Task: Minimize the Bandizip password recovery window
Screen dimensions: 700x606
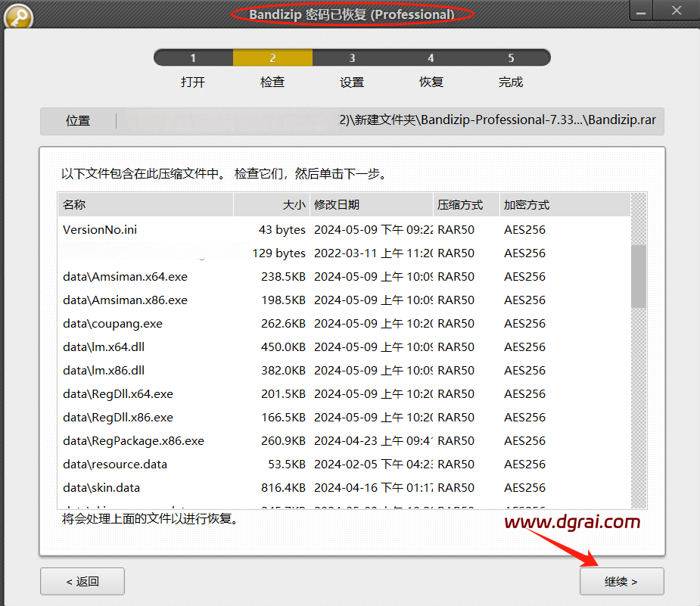Action: pyautogui.click(x=641, y=11)
